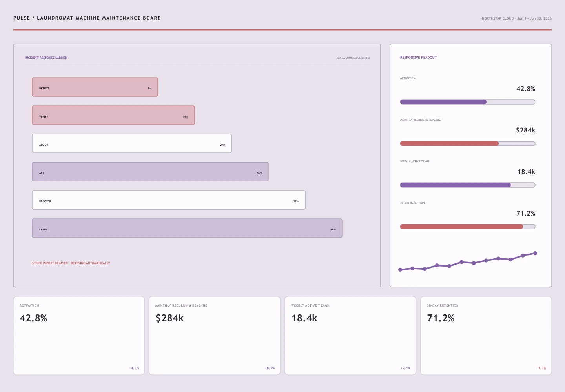Click the 30-Day Retention progress bar
This screenshot has width=565, height=392.
468,227
